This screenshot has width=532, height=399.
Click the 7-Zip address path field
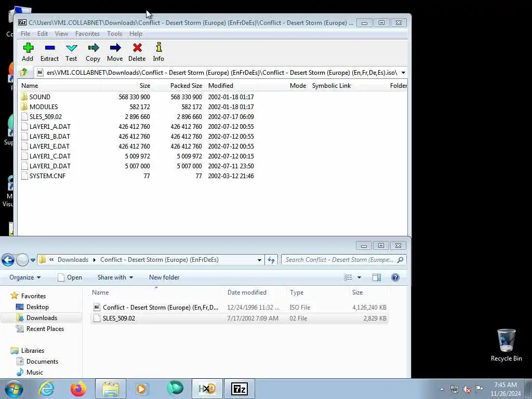tap(217, 73)
